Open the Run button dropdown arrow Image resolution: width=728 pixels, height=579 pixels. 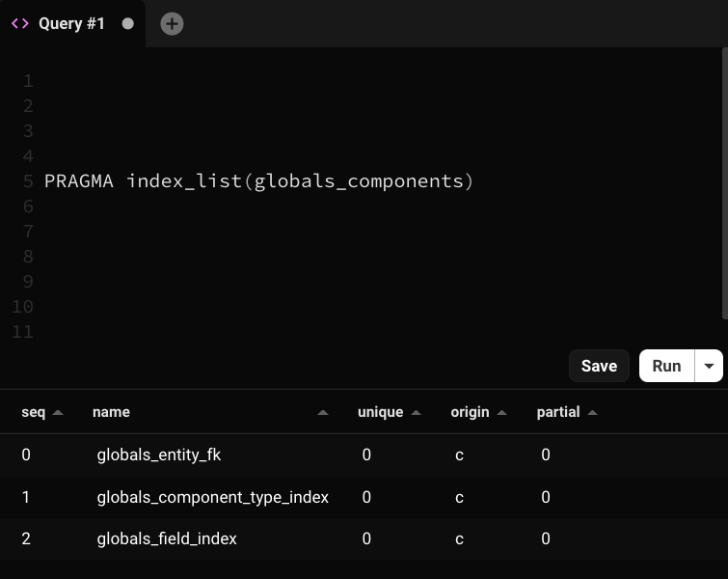(709, 366)
